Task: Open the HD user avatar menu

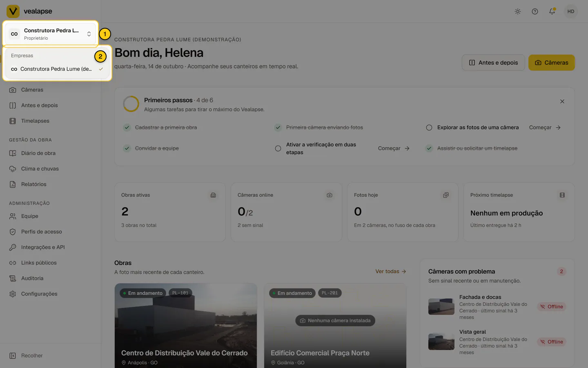Action: [x=571, y=11]
